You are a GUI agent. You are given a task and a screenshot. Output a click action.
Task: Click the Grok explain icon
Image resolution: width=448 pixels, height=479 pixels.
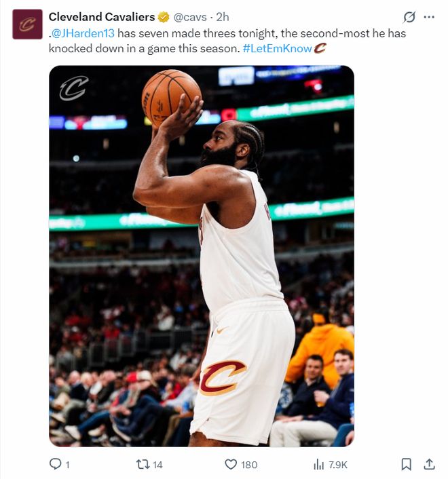coord(409,17)
